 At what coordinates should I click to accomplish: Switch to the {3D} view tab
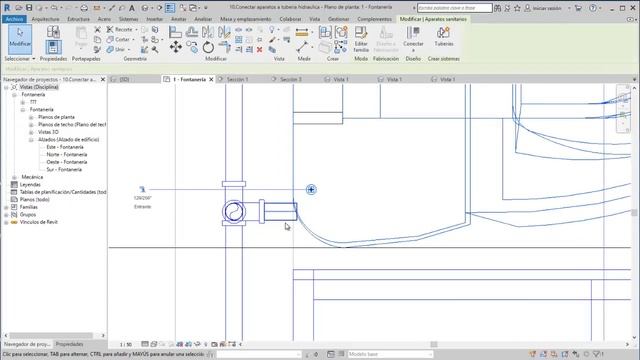[x=124, y=79]
